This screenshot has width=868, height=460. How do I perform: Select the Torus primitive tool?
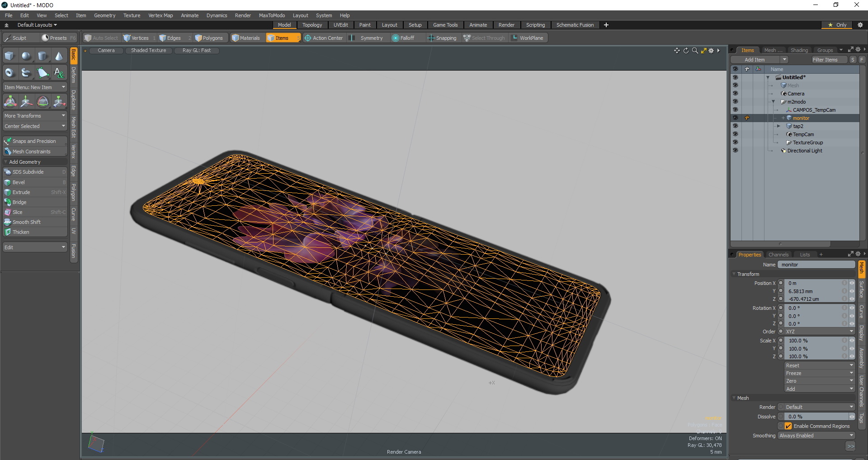point(9,72)
